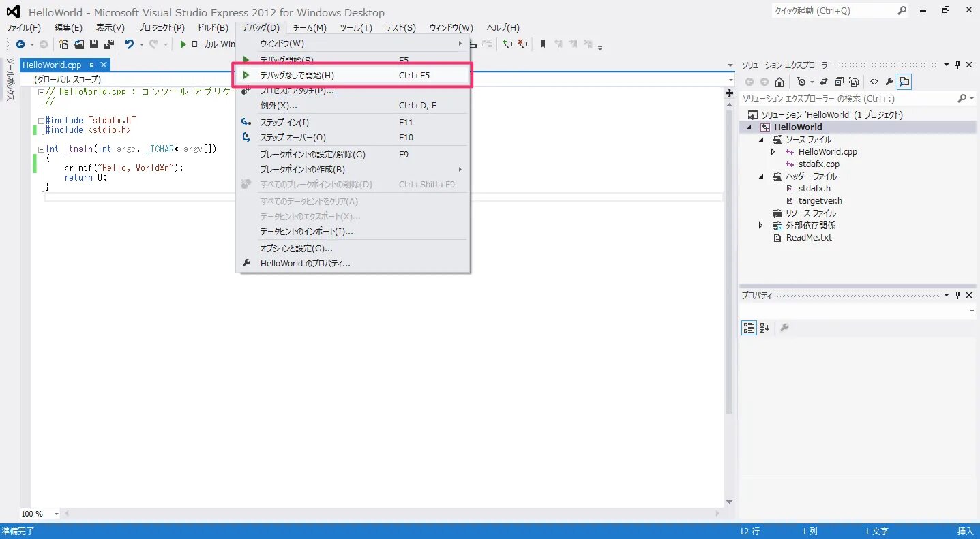Image resolution: width=980 pixels, height=539 pixels.
Task: Open the Properties object selector dropdown
Action: point(972,311)
